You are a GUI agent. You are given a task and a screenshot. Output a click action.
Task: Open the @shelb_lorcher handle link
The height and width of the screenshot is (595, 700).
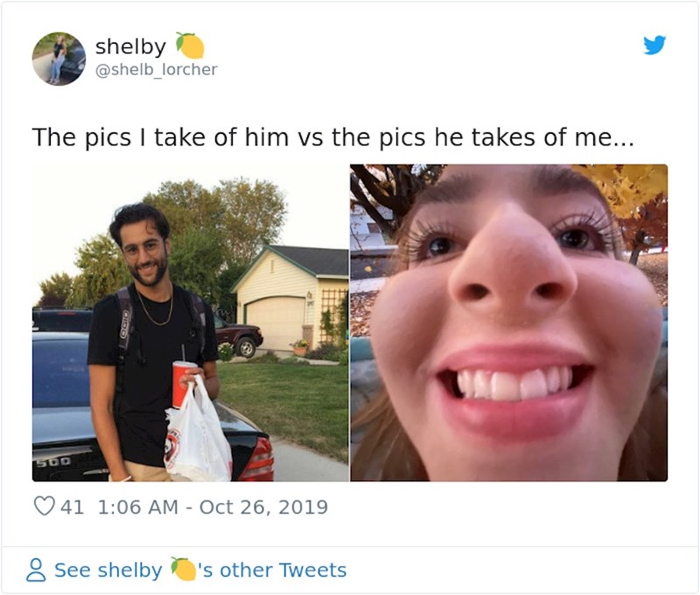(x=157, y=70)
